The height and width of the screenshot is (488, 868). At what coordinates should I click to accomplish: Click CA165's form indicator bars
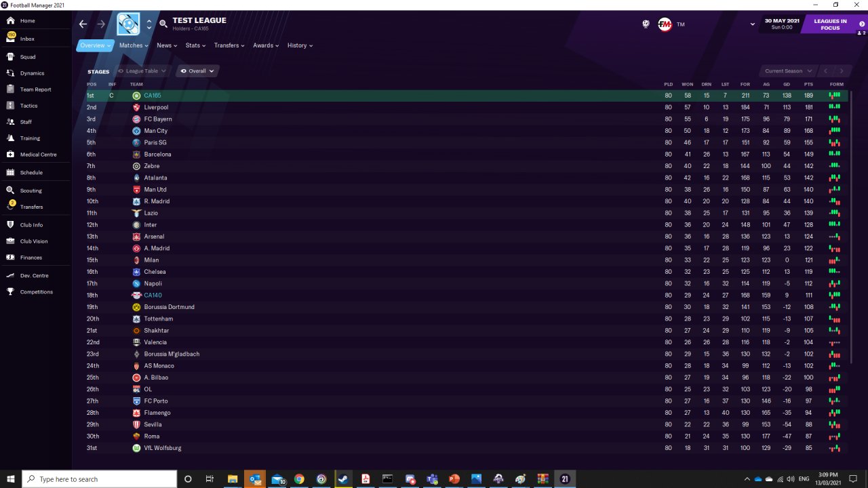[835, 96]
